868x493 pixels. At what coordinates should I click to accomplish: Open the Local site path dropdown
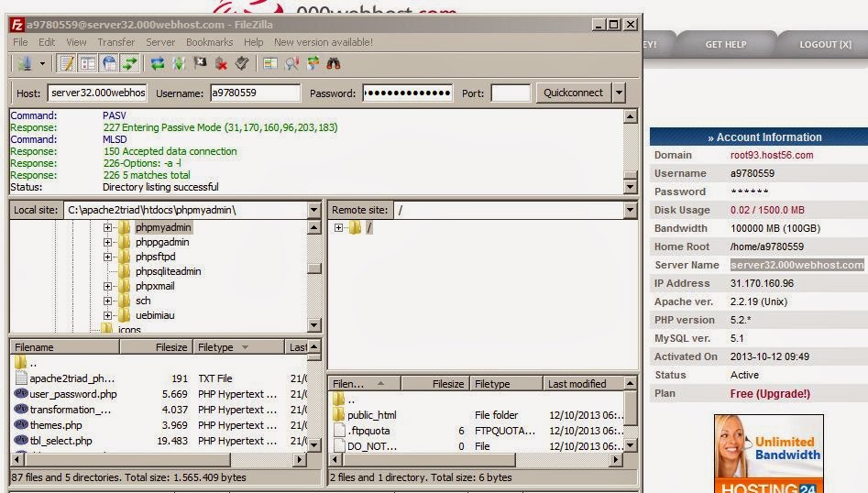coord(313,210)
